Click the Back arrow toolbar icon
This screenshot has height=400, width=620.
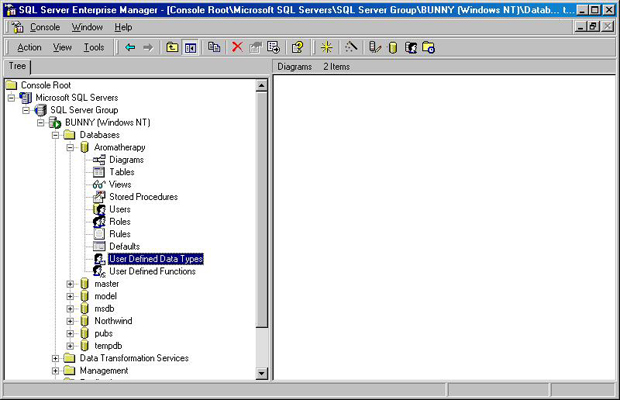tap(130, 47)
